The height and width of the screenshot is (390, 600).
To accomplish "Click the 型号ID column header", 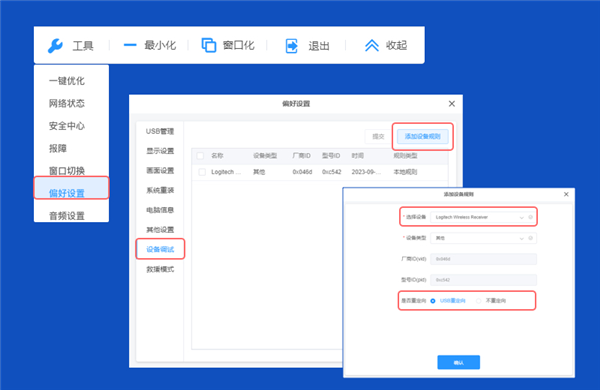I will pos(331,156).
